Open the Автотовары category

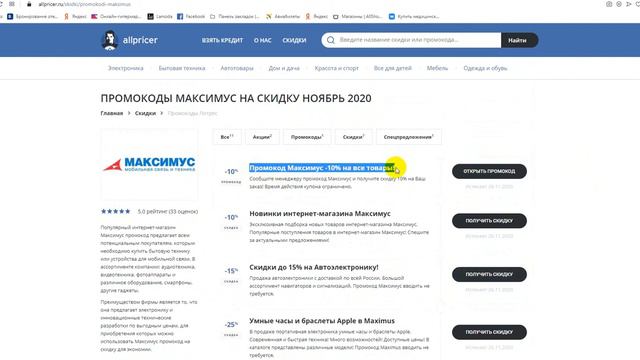[237, 68]
